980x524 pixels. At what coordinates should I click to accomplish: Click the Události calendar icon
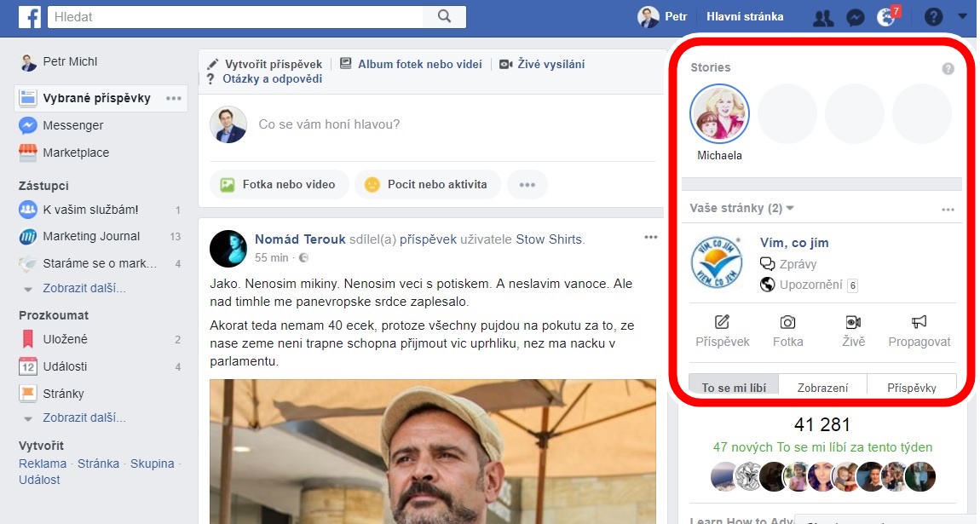[27, 366]
